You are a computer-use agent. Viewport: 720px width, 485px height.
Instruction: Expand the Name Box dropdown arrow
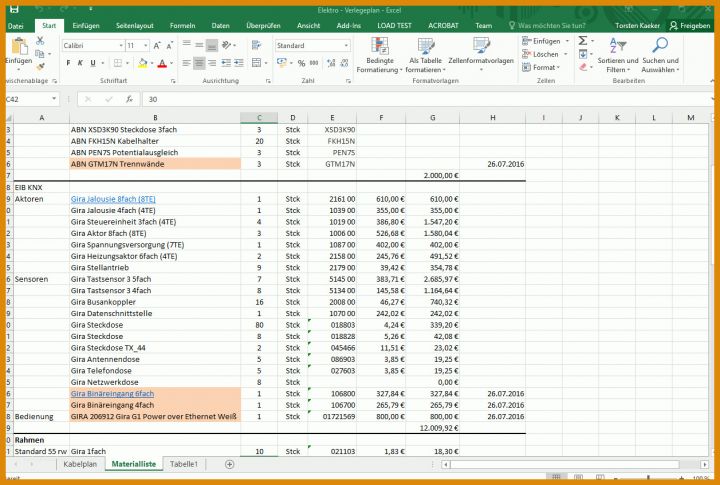coord(54,99)
